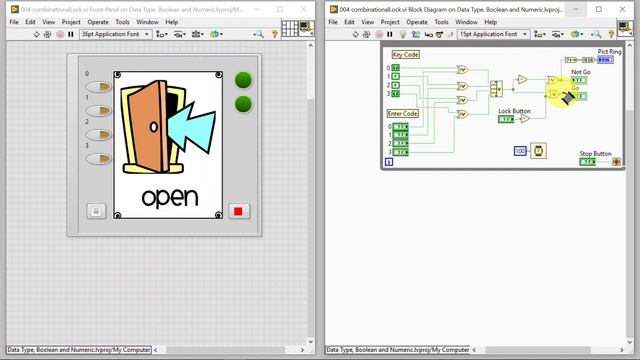
Task: Open Reorder dropdown in Block Diagram
Action: pos(577,34)
